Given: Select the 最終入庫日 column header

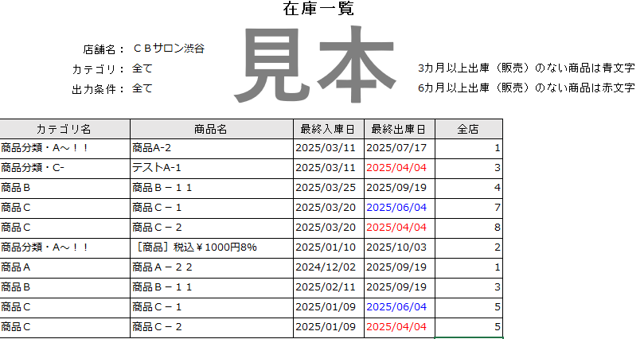Looking at the screenshot, I should click(328, 128).
